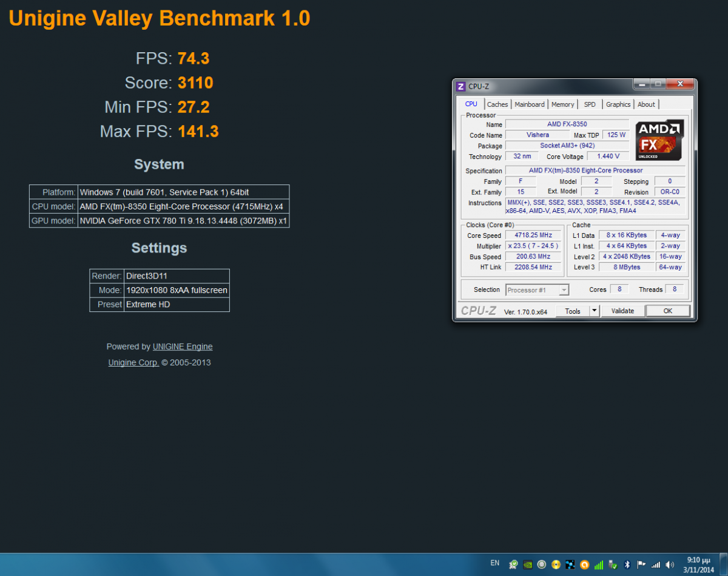Open the green certificate tray icon
The image size is (728, 576).
513,565
